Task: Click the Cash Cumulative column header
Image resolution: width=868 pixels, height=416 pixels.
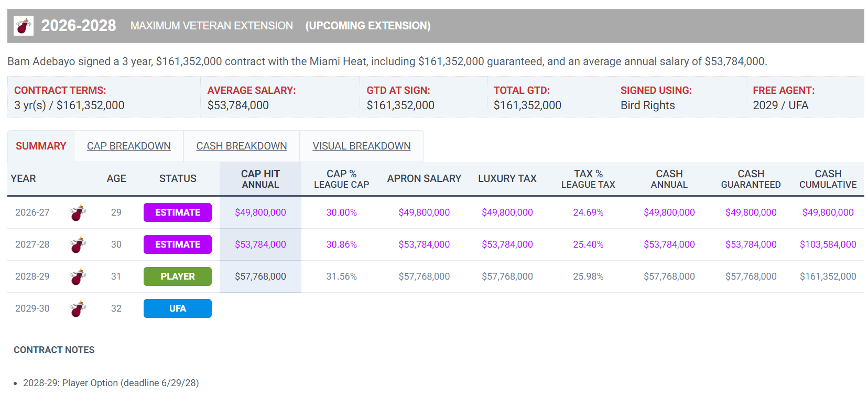Action: 828,179
